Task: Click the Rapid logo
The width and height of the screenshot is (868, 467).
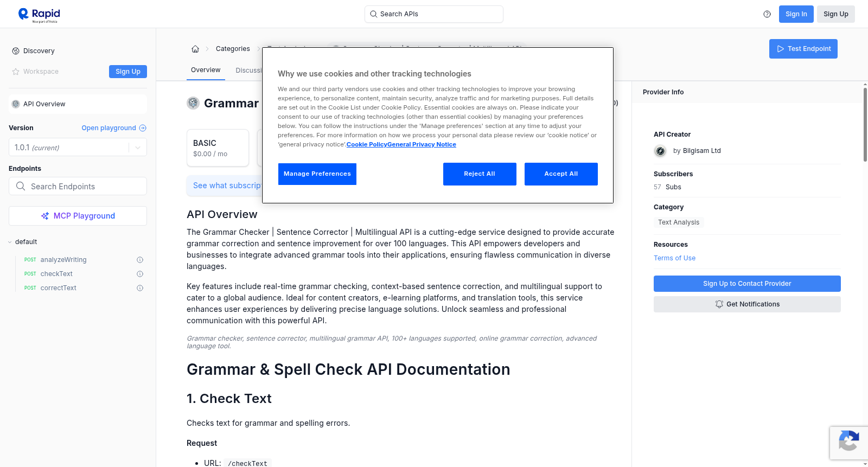Action: point(39,15)
